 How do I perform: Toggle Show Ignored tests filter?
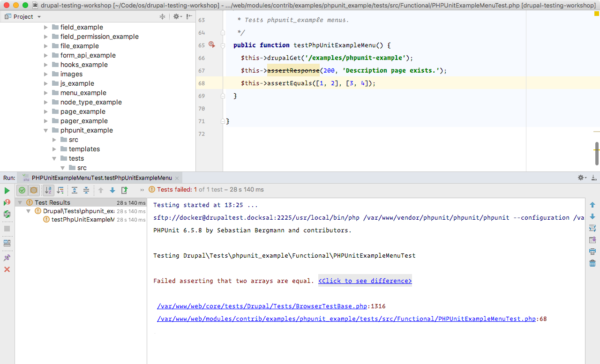pos(34,190)
